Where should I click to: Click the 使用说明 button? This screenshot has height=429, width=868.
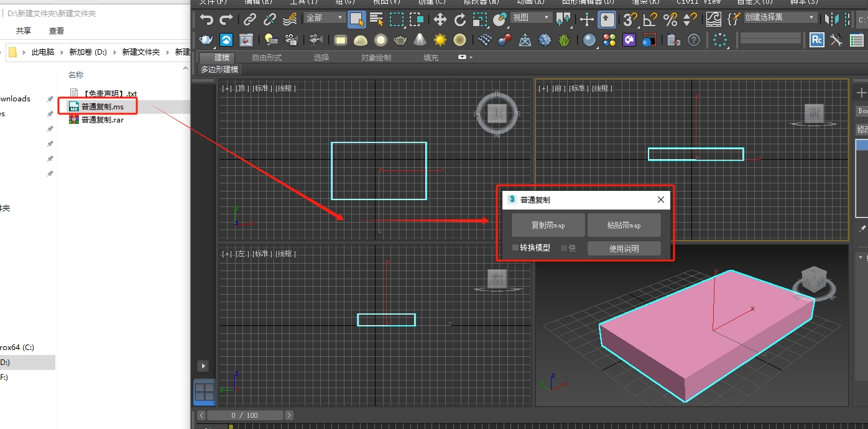pyautogui.click(x=624, y=249)
